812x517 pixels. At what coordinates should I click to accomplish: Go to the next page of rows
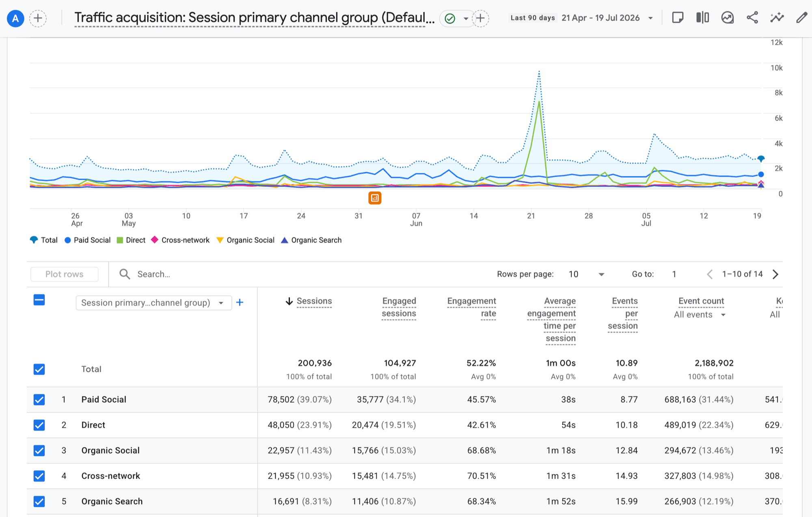[x=775, y=274]
